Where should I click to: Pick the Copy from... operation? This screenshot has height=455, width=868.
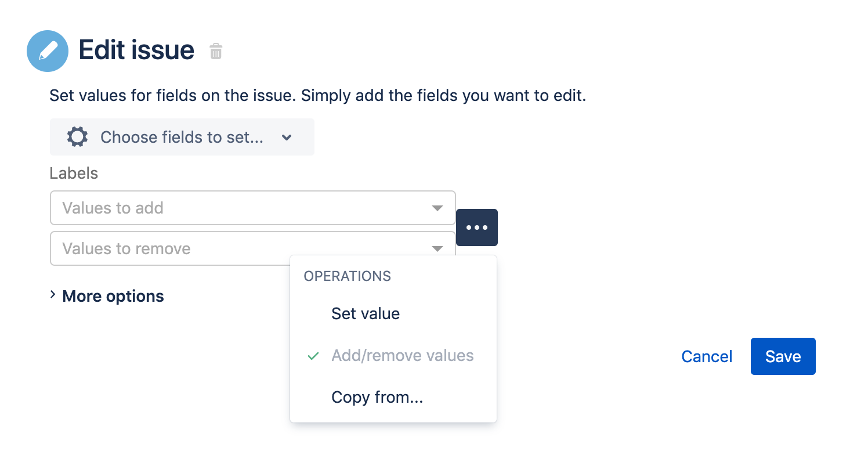(377, 398)
